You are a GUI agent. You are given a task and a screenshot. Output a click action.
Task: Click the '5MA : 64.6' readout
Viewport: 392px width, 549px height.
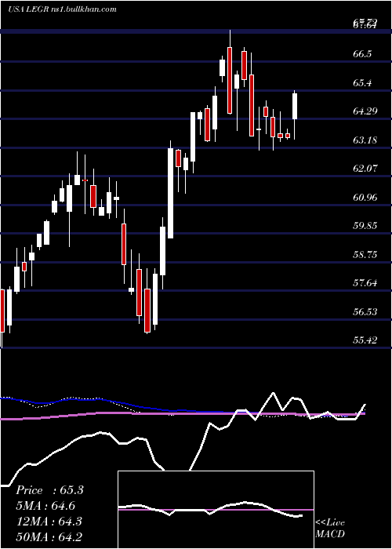point(45,506)
